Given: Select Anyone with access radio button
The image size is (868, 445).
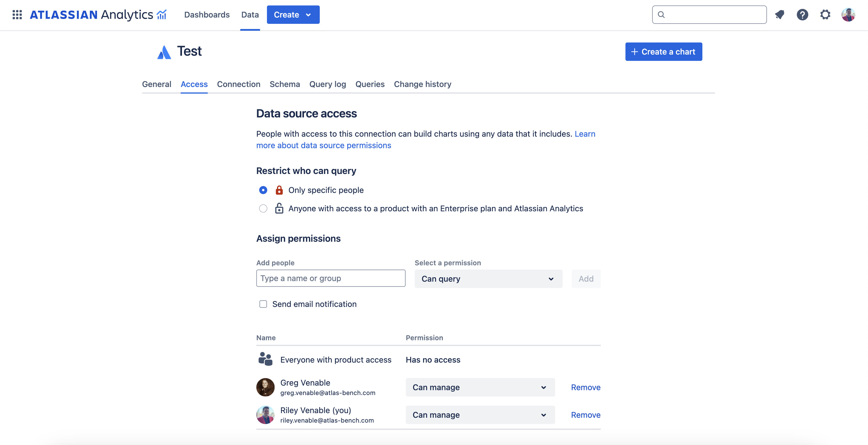Looking at the screenshot, I should coord(263,208).
